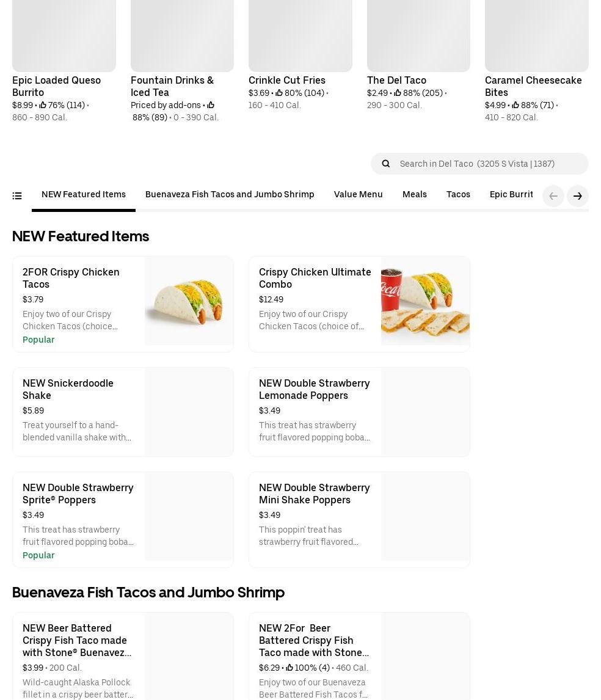Click the search magnifier icon
Screen dimensions: 601x700
385,164
